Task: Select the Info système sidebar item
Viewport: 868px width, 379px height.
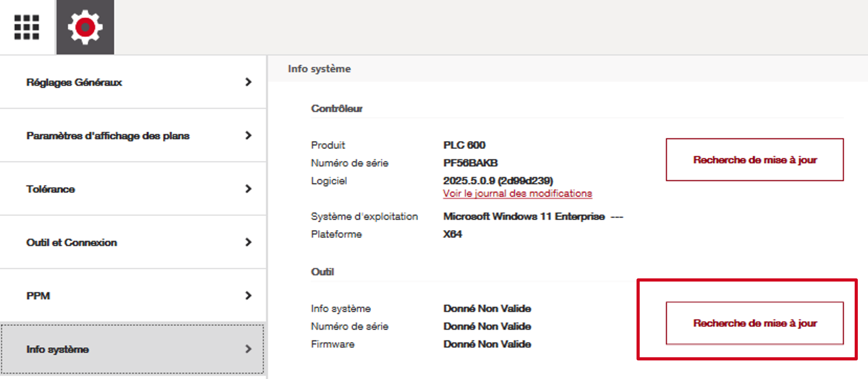Action: 58,350
